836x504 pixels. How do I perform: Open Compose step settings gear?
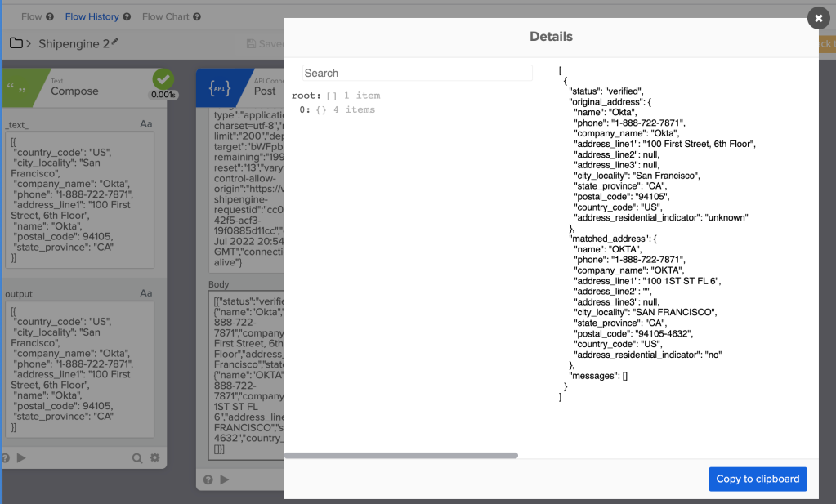click(154, 457)
